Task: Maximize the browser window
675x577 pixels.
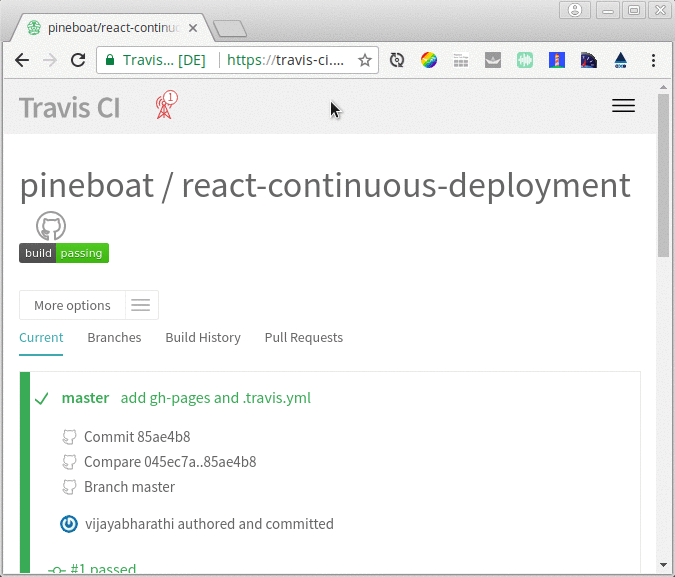Action: (x=634, y=10)
